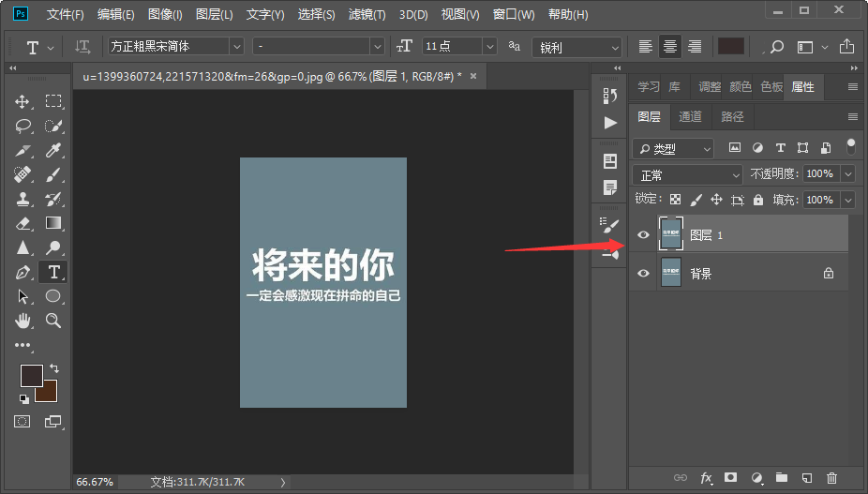Create a new fill or adjustment layer
868x494 pixels.
756,477
